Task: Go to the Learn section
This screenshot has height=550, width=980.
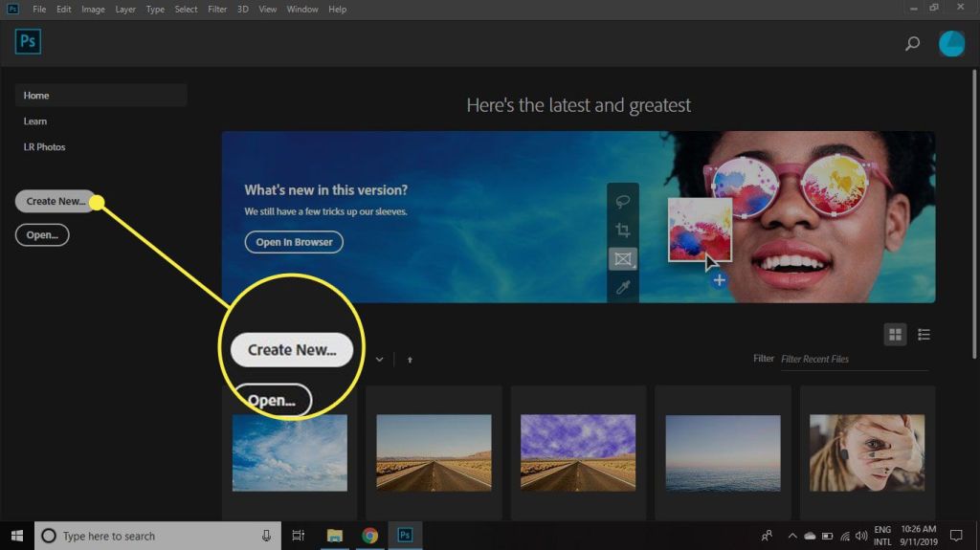Action: [x=35, y=121]
